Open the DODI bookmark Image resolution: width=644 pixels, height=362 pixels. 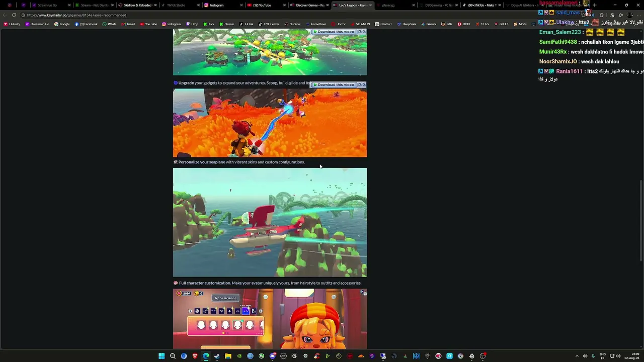(x=464, y=24)
